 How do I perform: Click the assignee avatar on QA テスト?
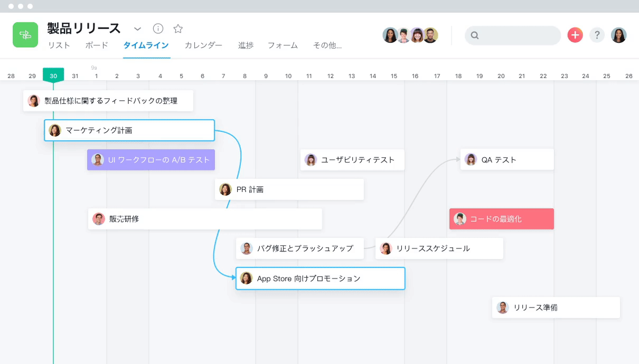pos(471,159)
